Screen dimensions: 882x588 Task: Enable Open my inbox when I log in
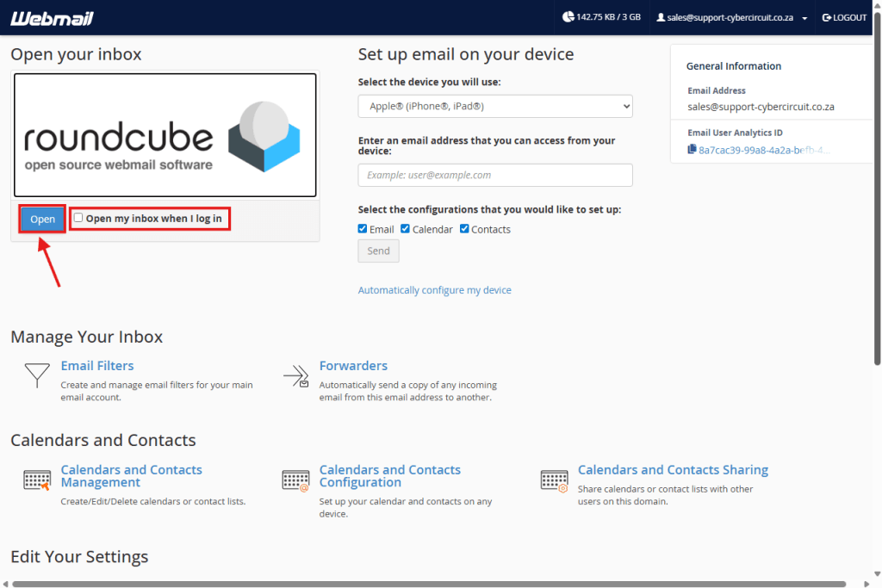click(78, 218)
